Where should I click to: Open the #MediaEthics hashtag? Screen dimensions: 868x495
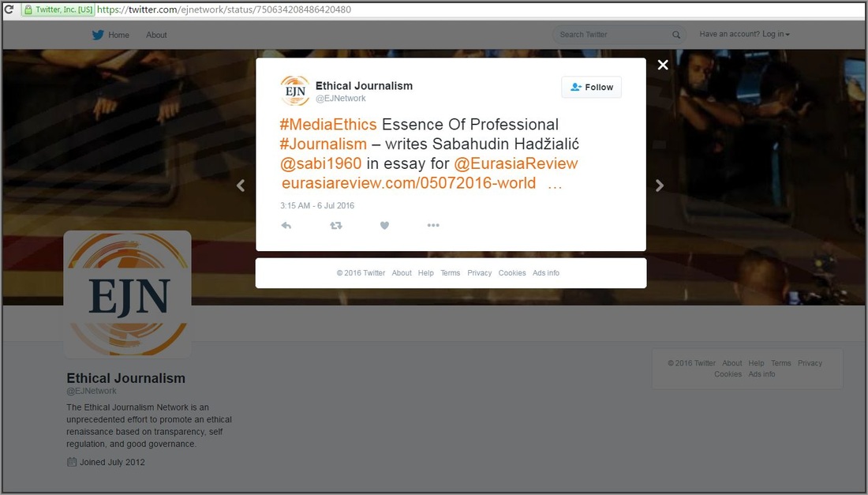328,125
